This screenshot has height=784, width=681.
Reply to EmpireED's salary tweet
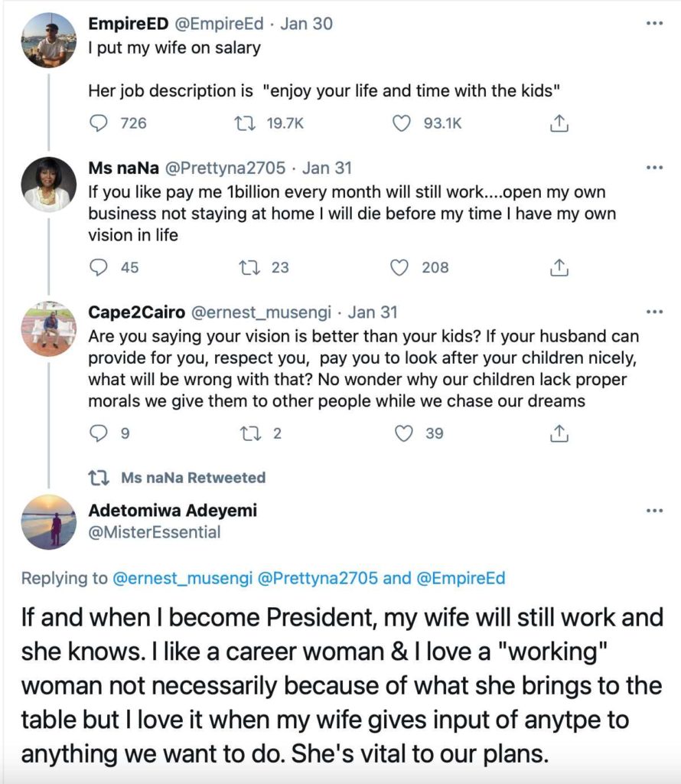click(99, 122)
